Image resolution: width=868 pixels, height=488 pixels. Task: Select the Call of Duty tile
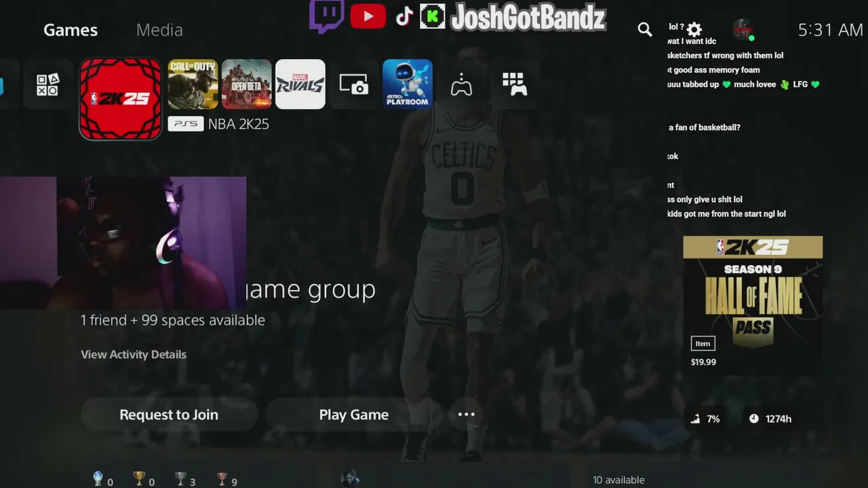tap(193, 84)
